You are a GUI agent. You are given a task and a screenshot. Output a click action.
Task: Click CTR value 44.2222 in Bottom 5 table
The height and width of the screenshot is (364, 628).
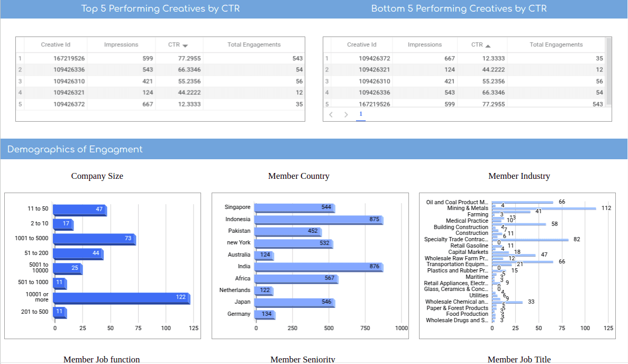pyautogui.click(x=494, y=70)
